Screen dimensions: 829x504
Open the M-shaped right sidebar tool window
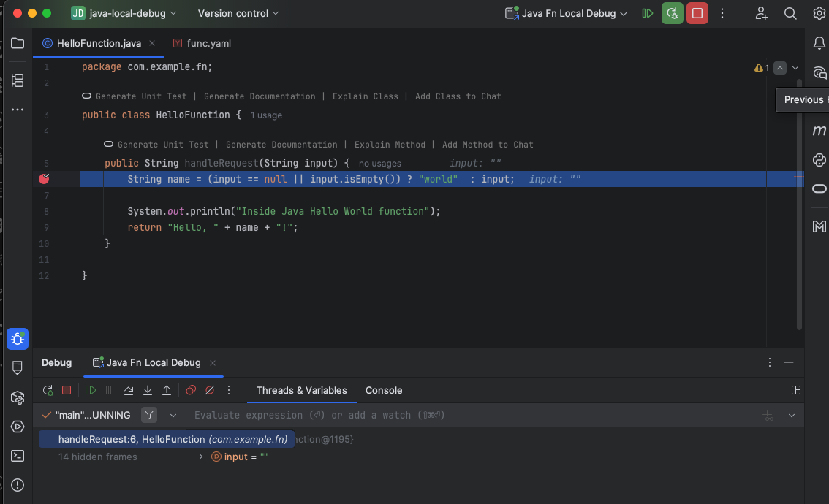[x=819, y=226]
